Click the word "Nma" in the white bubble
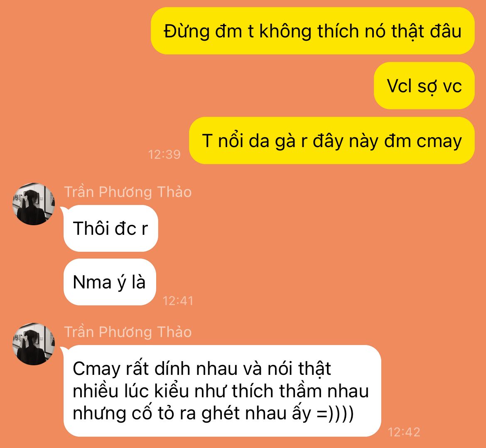486x448 pixels. pos(92,283)
